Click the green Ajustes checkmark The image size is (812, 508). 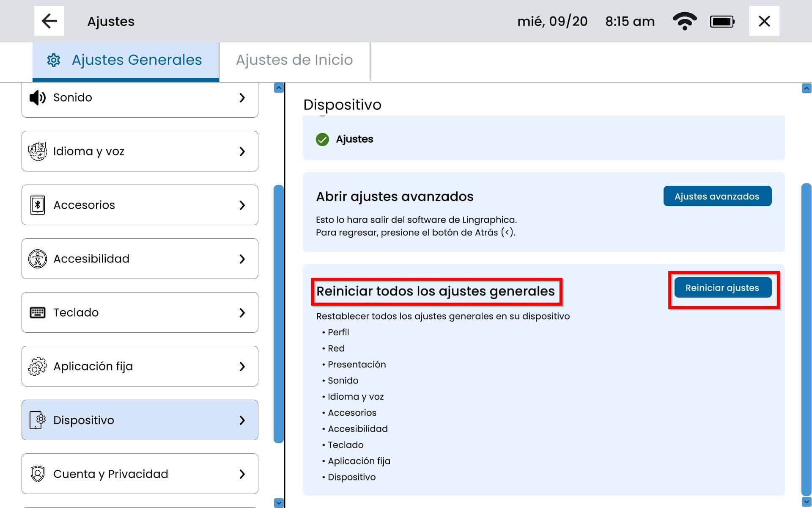pyautogui.click(x=322, y=139)
